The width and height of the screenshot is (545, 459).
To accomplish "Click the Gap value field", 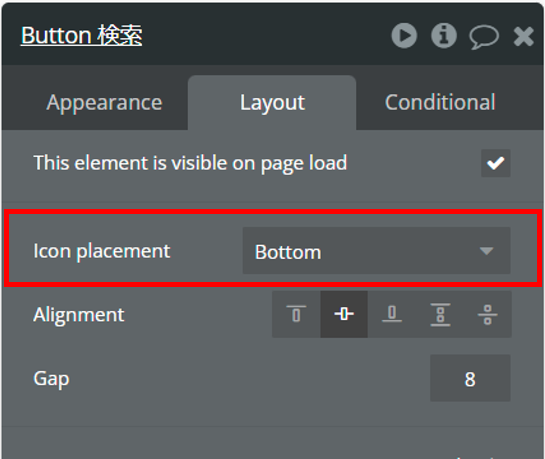I will (470, 378).
